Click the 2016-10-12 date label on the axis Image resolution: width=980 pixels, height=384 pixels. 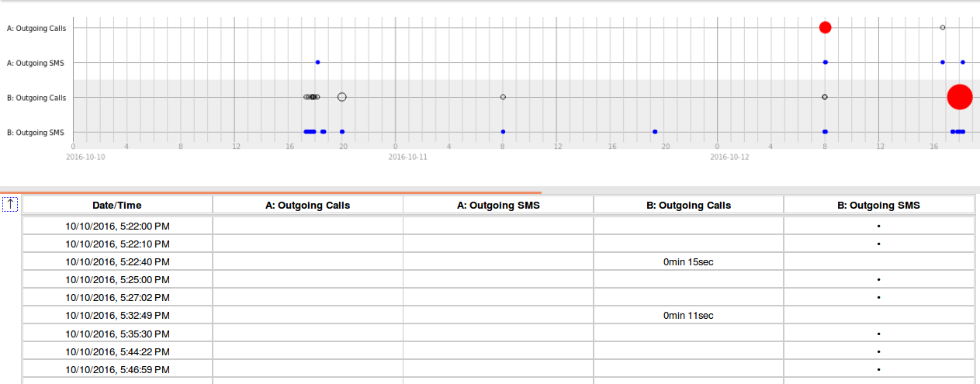pos(729,157)
